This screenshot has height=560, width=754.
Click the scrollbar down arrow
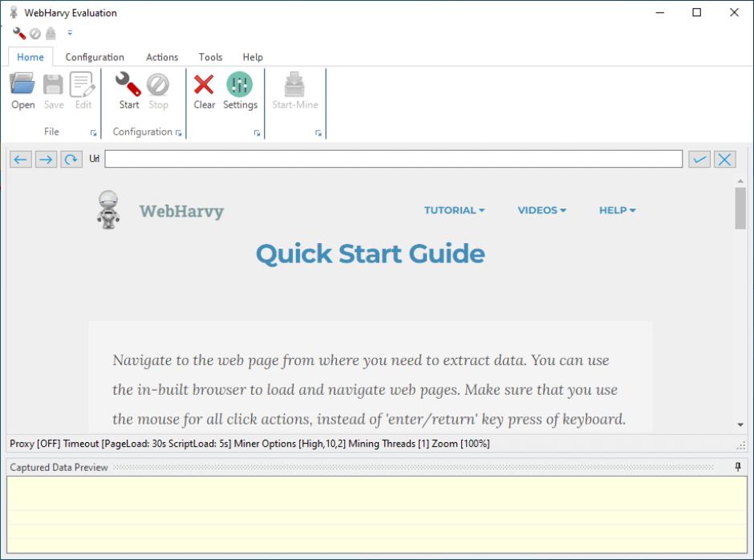[740, 424]
